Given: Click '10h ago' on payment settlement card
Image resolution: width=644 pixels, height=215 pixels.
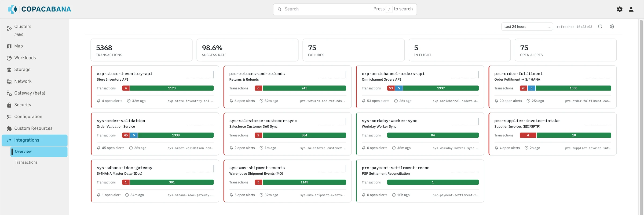Looking at the screenshot, I should click(403, 195).
